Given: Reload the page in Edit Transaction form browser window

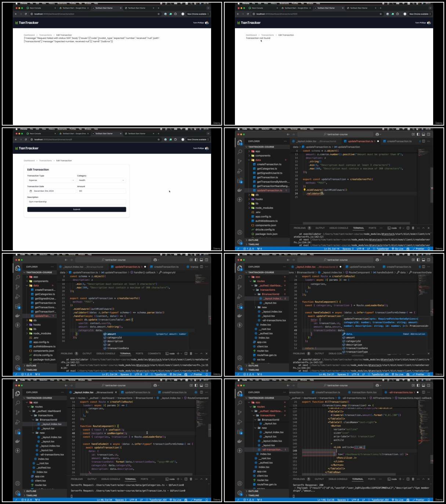Looking at the screenshot, I should tap(26, 139).
